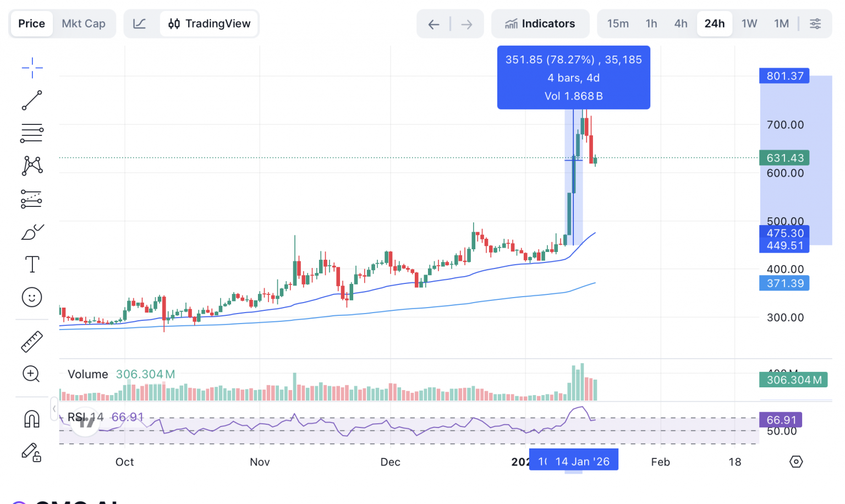Select the trend line drawing tool
This screenshot has height=504, width=845.
coord(32,101)
